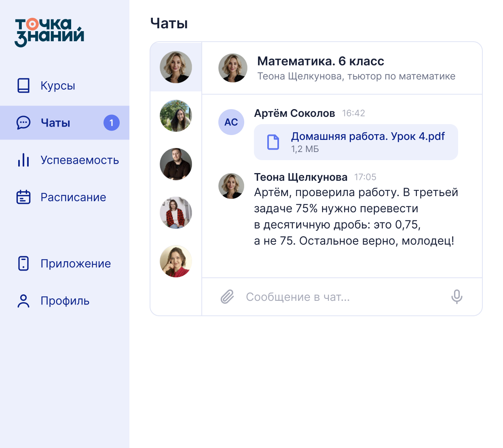Open the Приложение menu item

65,263
